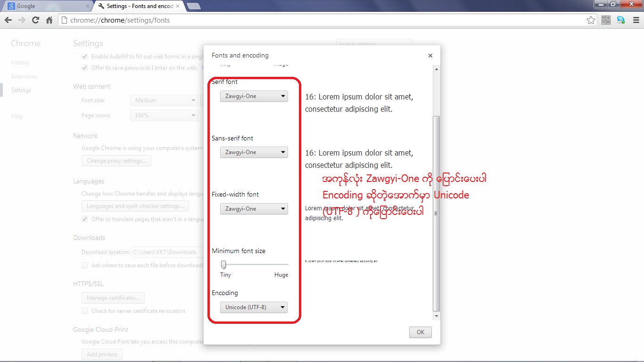Open the Font size Medium dropdown behind dialog
This screenshot has height=362, width=644.
[x=164, y=100]
